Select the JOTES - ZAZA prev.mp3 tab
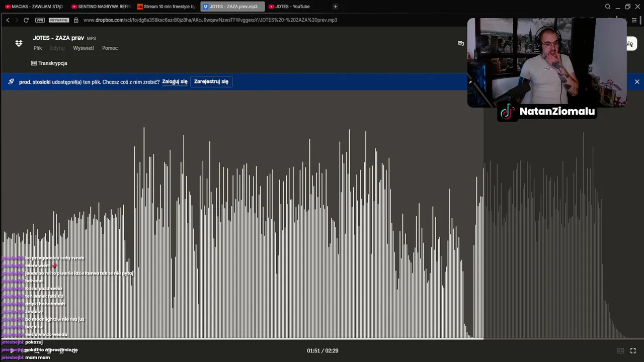The image size is (644, 362). (x=232, y=7)
